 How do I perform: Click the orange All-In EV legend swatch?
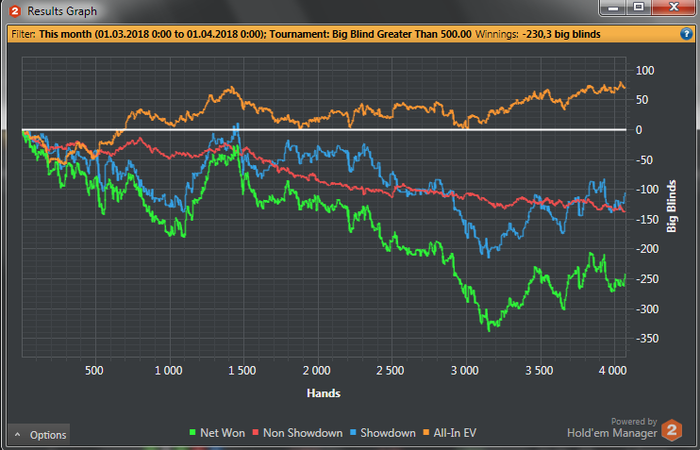[x=426, y=433]
